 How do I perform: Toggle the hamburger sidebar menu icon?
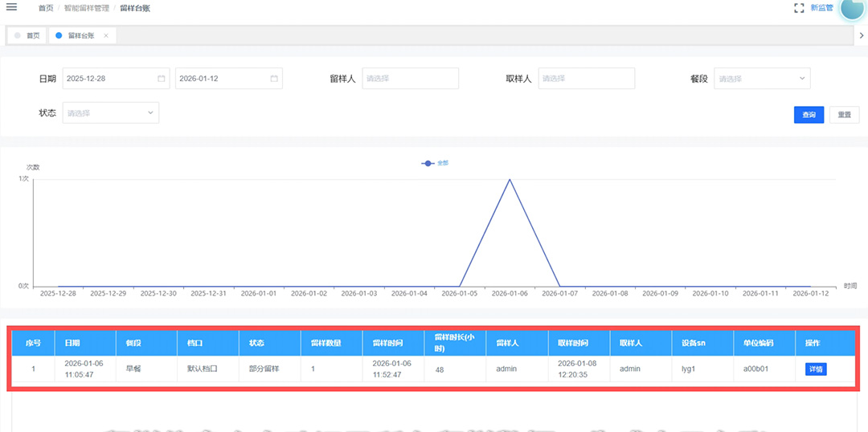click(x=11, y=7)
